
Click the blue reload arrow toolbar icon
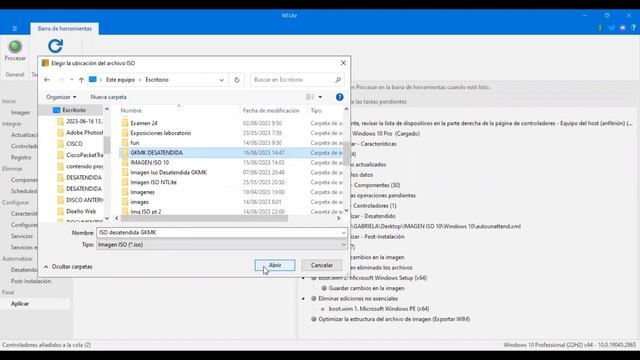tap(55, 46)
